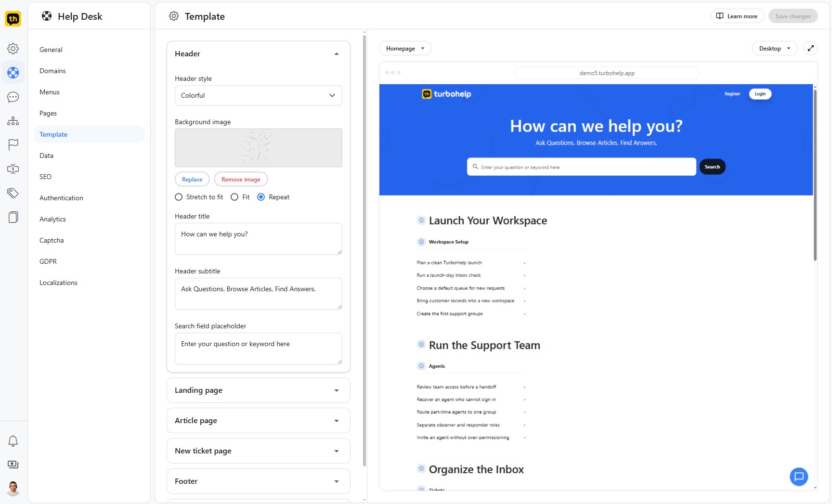Select the Stretch to fit radio option
The image size is (832, 504).
(179, 197)
